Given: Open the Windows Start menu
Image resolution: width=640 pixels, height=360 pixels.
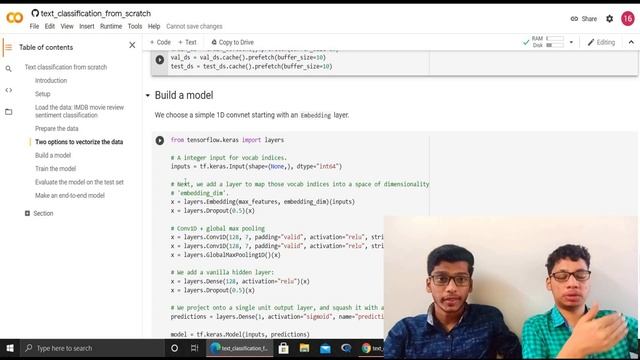Looking at the screenshot, I should [10, 348].
